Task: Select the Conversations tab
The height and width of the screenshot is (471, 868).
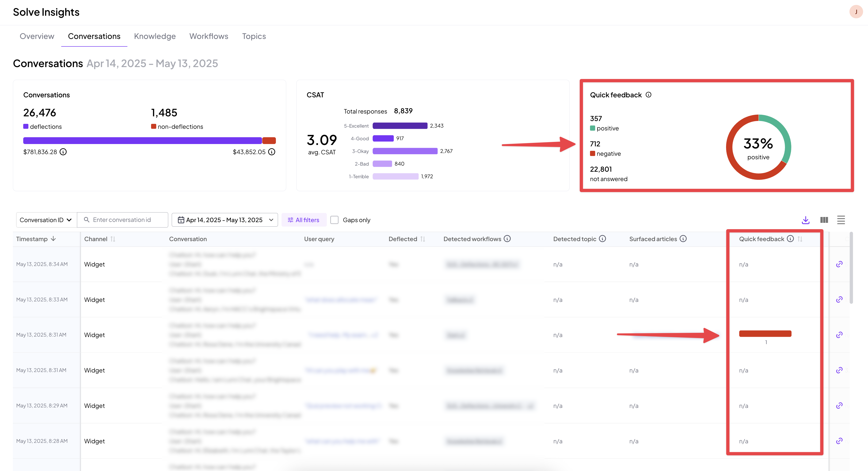Action: point(94,36)
